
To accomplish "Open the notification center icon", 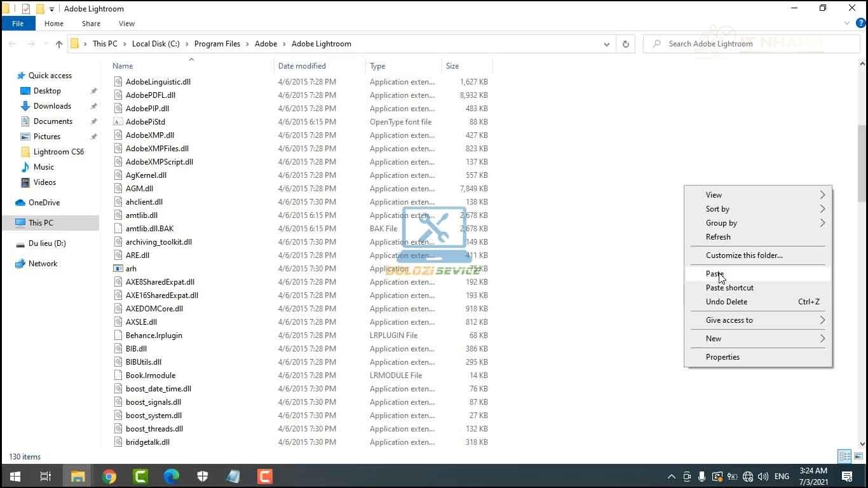I will click(846, 476).
